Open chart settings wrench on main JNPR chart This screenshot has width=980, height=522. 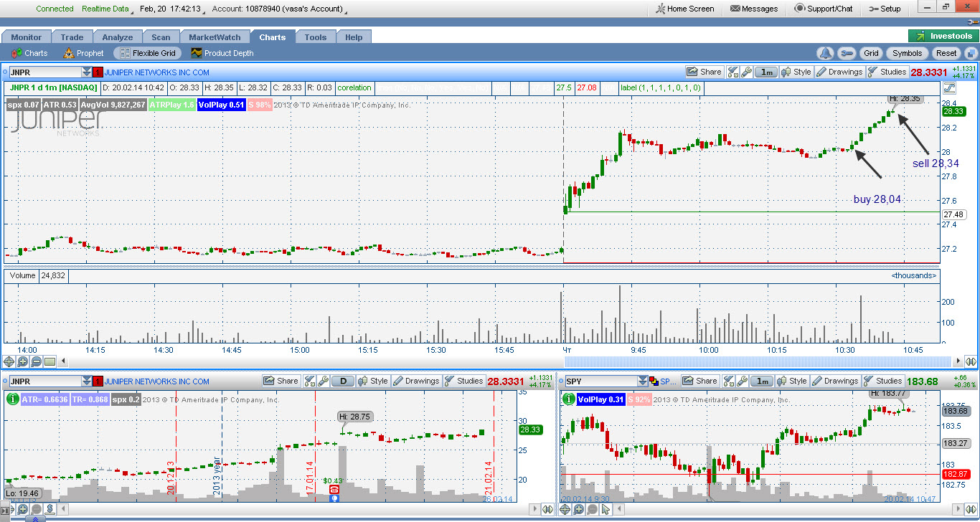coord(746,72)
